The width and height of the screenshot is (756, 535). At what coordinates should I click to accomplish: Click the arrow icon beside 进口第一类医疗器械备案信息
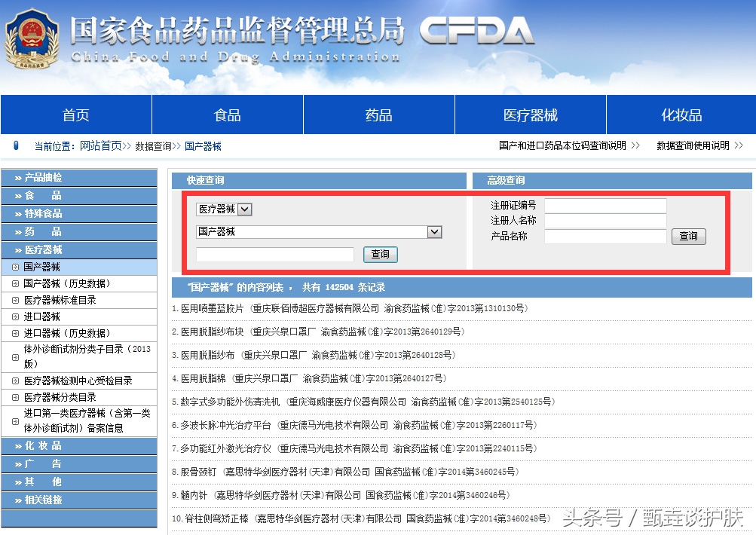[15, 421]
